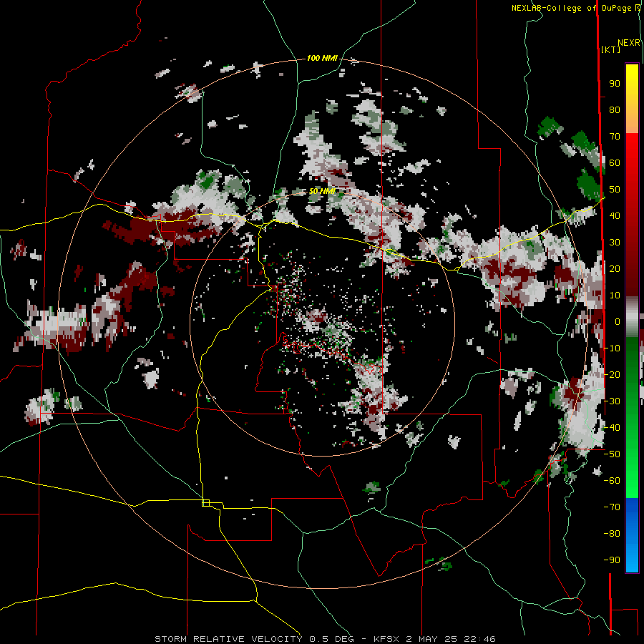The width and height of the screenshot is (644, 644).
Task: Select the -70 knot scale label
Action: pos(612,507)
